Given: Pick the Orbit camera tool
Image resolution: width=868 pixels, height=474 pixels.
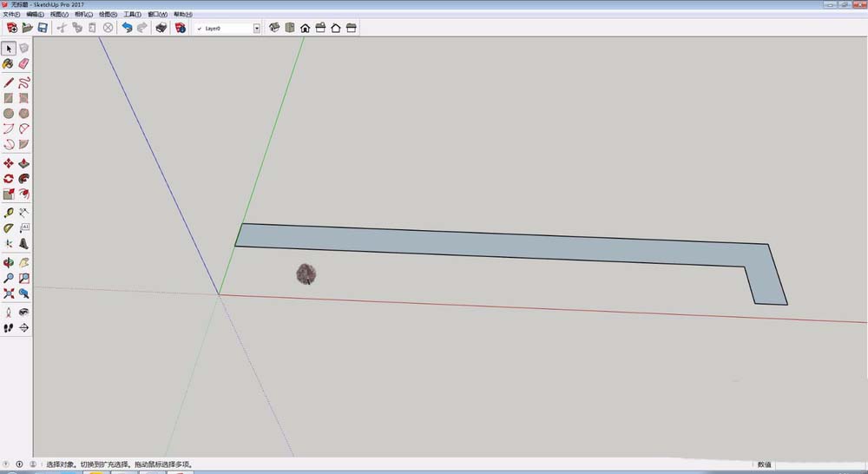Looking at the screenshot, I should point(9,262).
